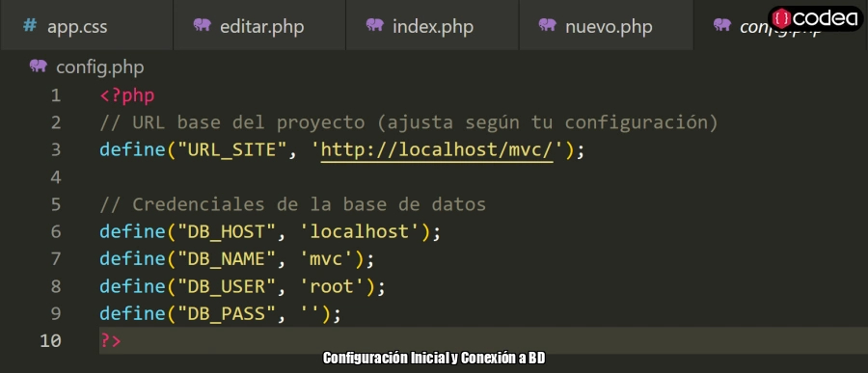Click the CSS hash icon on app.css tab
This screenshot has height=373, width=868.
[x=30, y=25]
